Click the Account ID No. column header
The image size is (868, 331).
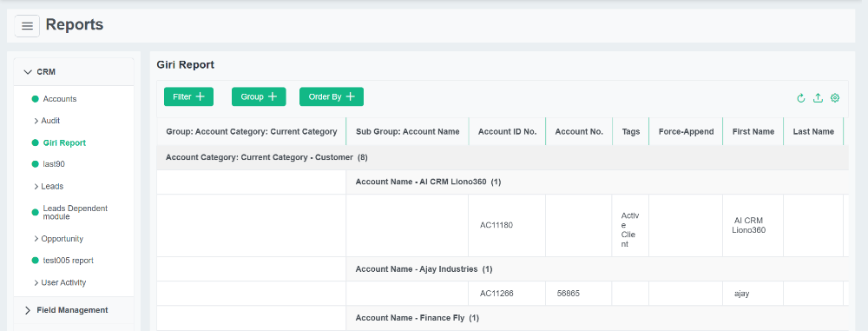tap(507, 131)
